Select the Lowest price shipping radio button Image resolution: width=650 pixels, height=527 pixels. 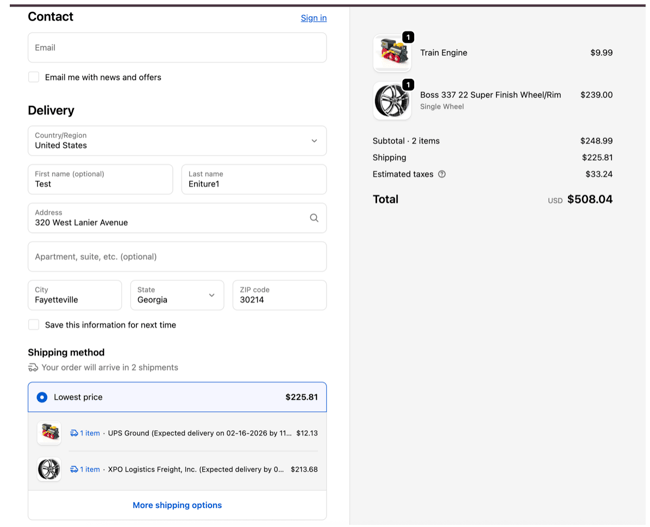click(x=42, y=397)
